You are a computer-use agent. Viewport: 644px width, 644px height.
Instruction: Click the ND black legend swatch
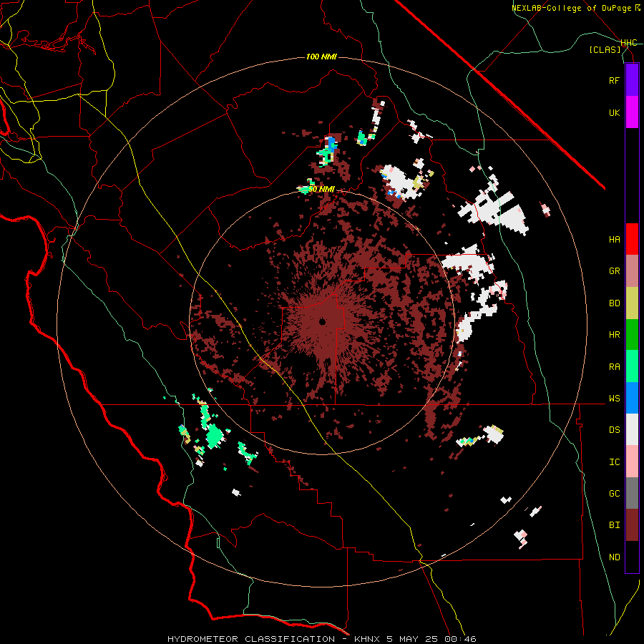pyautogui.click(x=632, y=557)
